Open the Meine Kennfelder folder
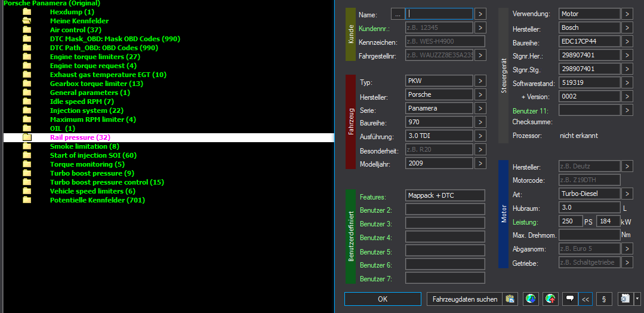This screenshot has height=313, width=644. click(79, 21)
